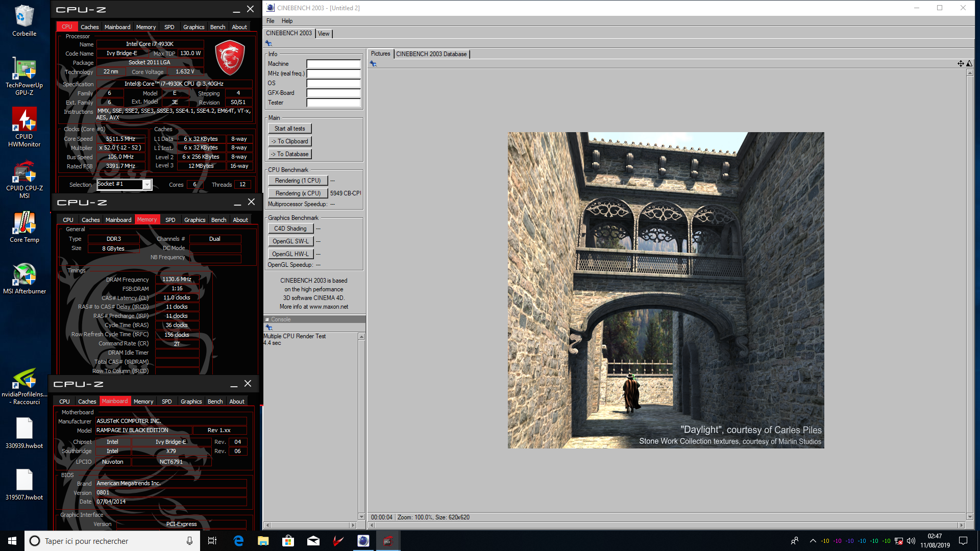
Task: Run the OpenGL HW-L test
Action: (x=290, y=254)
